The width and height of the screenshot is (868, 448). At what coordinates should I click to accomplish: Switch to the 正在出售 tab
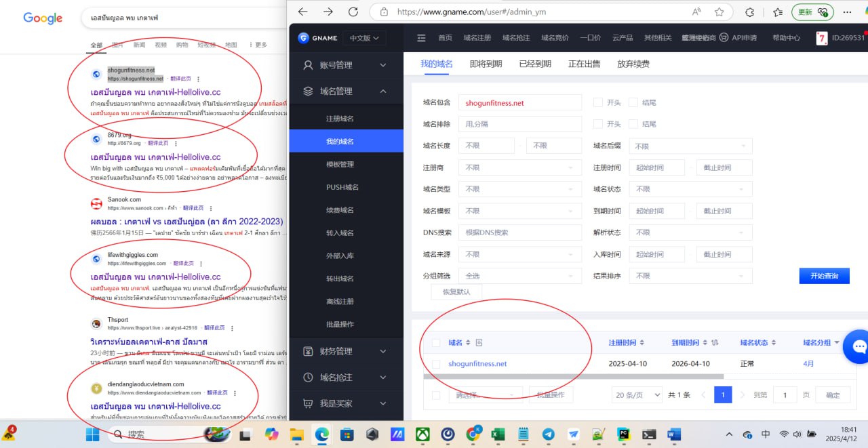[x=584, y=64]
